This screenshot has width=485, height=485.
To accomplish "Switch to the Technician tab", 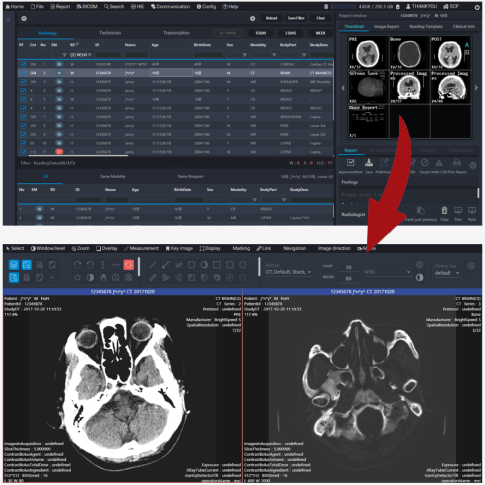I will coord(110,33).
